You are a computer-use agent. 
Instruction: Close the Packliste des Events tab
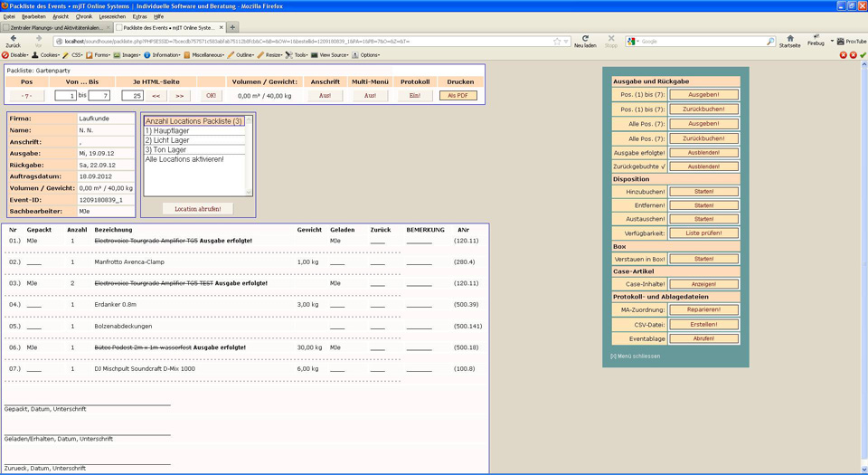(x=222, y=27)
